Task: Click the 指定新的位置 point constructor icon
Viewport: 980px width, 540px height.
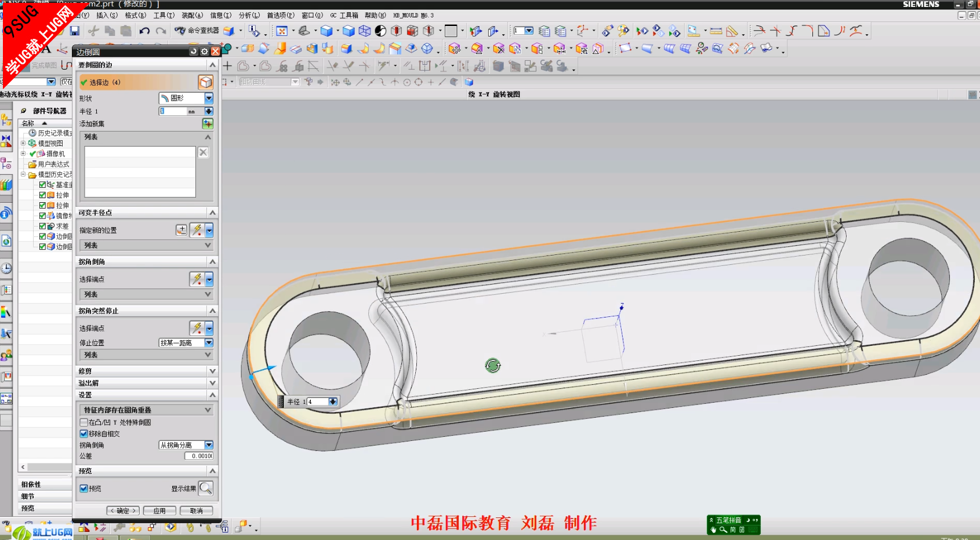Action: (x=182, y=230)
